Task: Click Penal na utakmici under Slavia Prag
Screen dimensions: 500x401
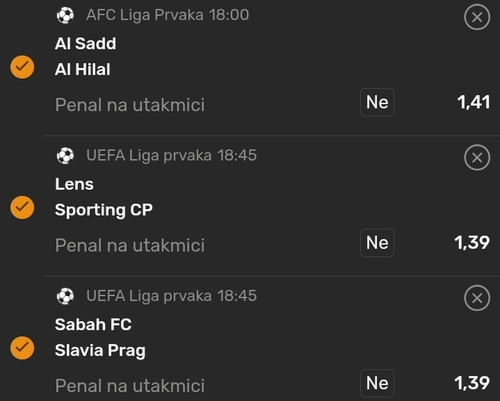Action: [130, 386]
